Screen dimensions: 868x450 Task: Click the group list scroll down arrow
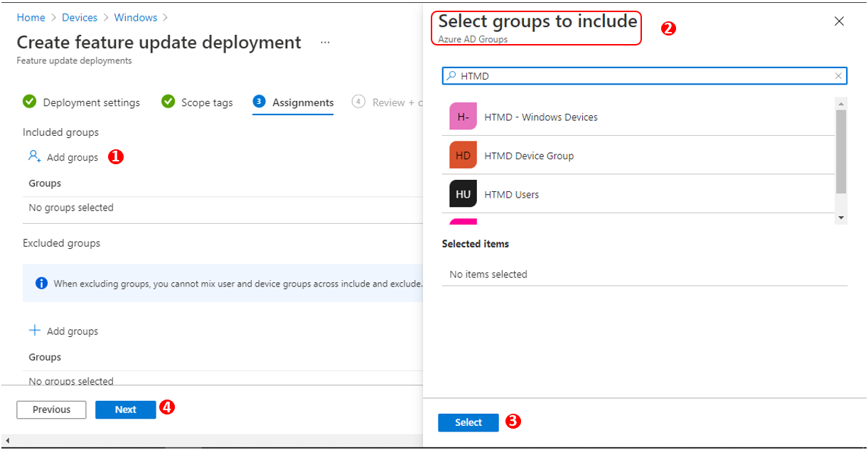(x=842, y=218)
